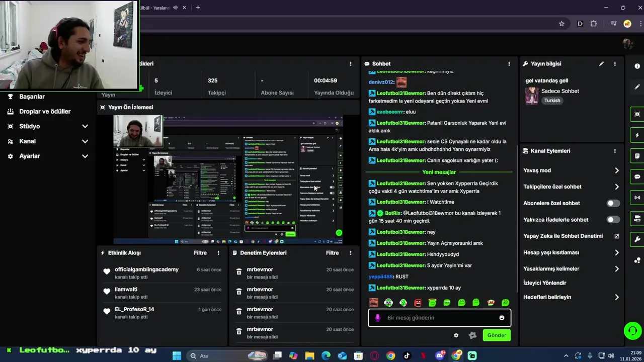Click the Turkish language tag
Screen dimensions: 644x362
tap(552, 101)
